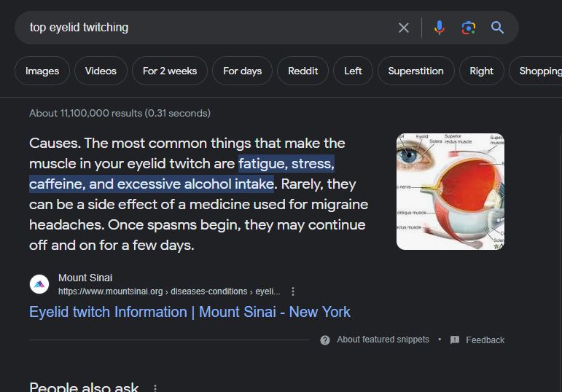Choose the Reddit filter chip
This screenshot has height=392, width=562.
click(x=303, y=71)
